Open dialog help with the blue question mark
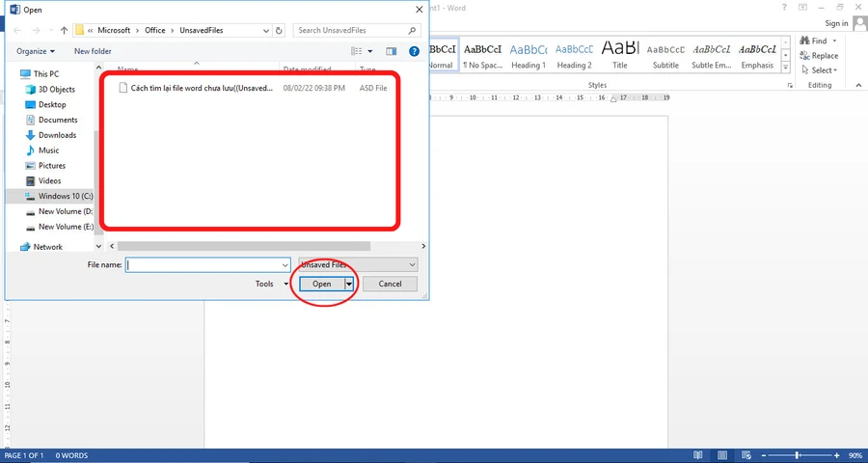 414,51
